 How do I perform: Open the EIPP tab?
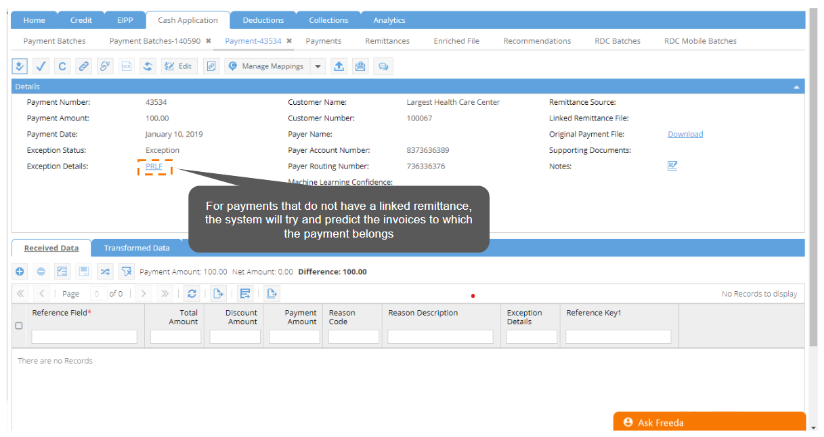[125, 20]
